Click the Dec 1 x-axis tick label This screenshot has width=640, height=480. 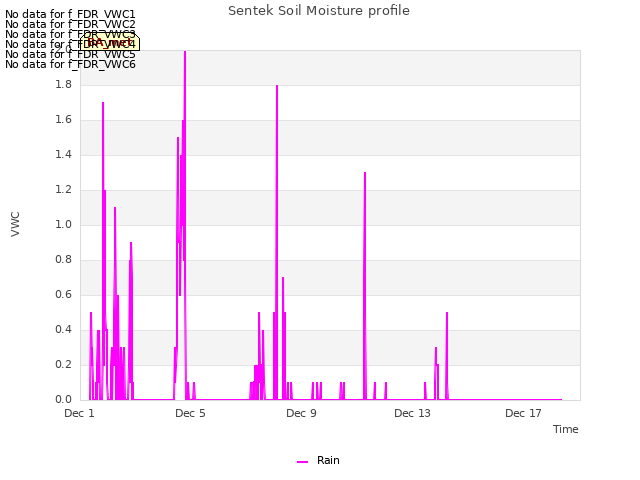pos(80,413)
